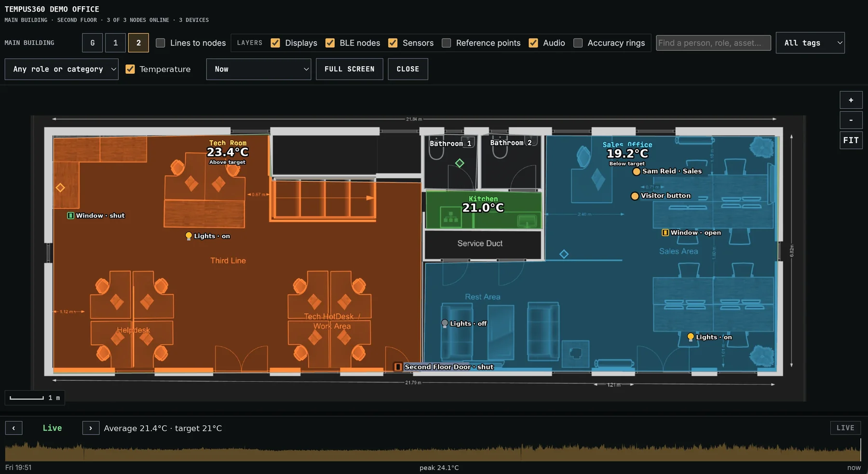Viewport: 868px width, 474px height.
Task: Click the CLOSE button
Action: 408,69
